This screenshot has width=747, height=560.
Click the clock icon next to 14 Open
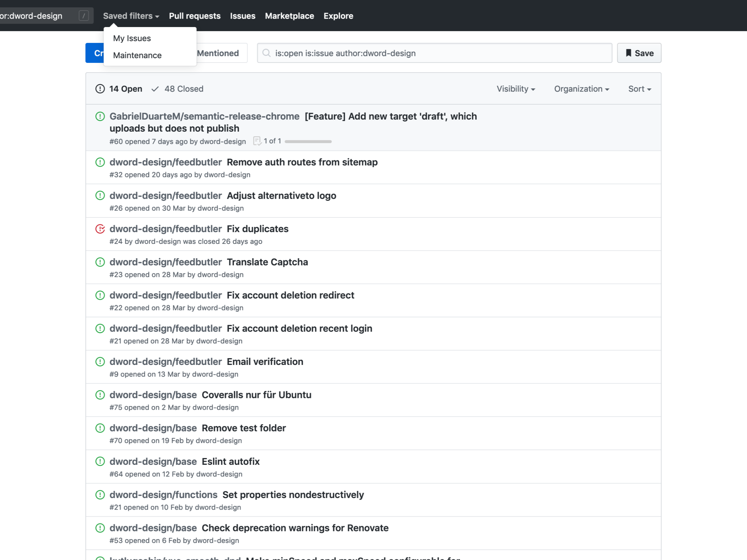(x=100, y=88)
